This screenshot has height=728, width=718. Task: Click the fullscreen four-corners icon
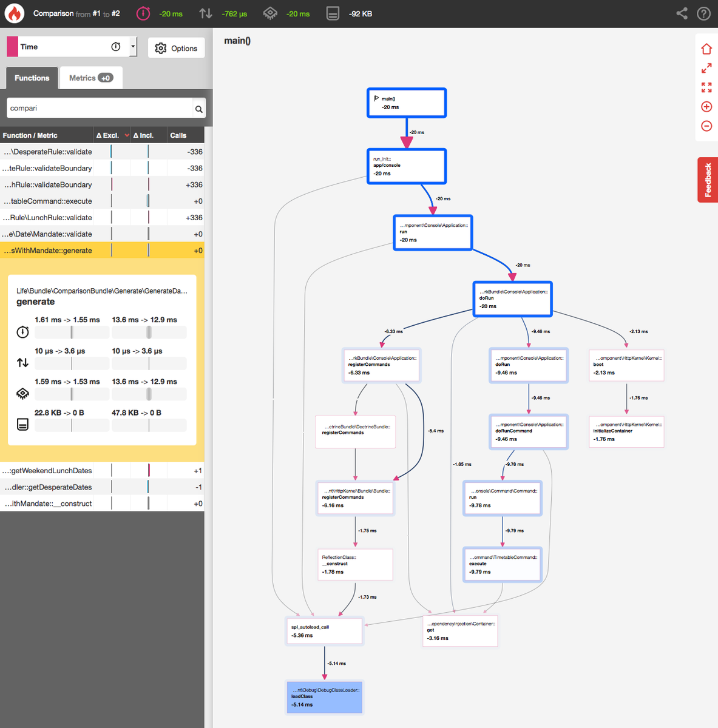click(x=706, y=88)
